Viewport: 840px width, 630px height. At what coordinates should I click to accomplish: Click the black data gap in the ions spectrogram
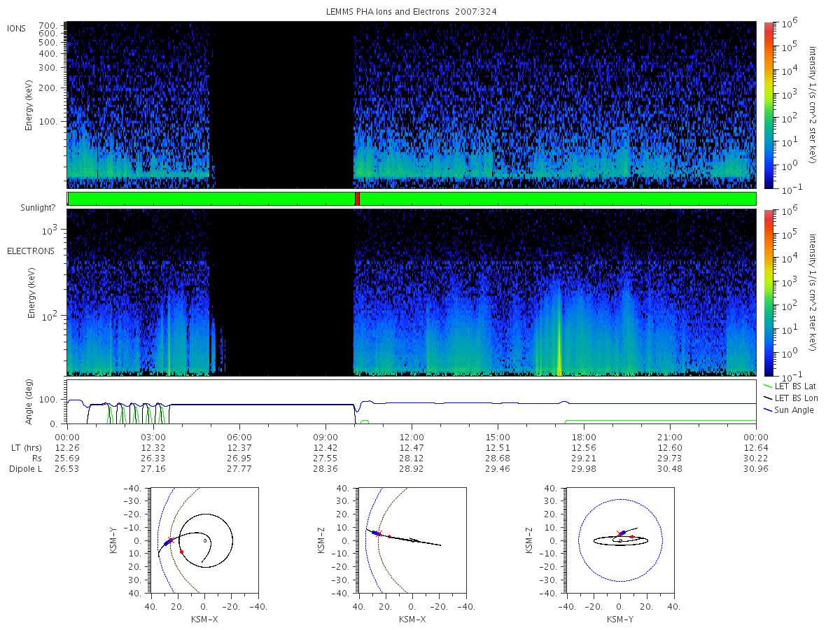[283, 105]
